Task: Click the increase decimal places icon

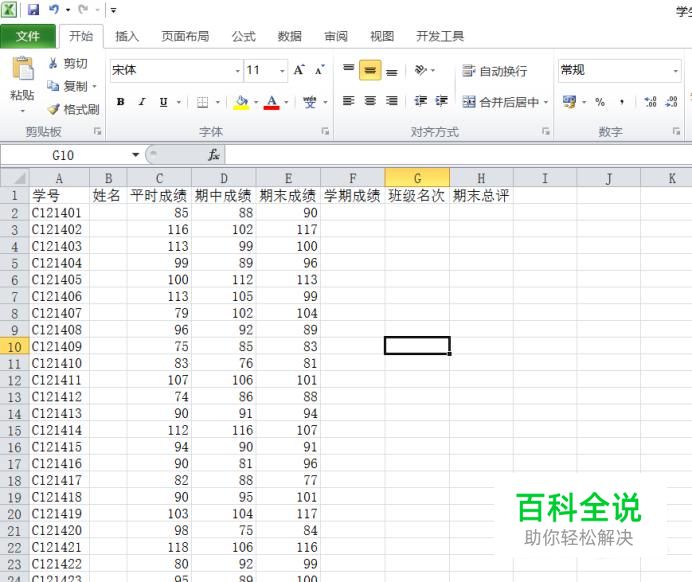Action: (650, 102)
